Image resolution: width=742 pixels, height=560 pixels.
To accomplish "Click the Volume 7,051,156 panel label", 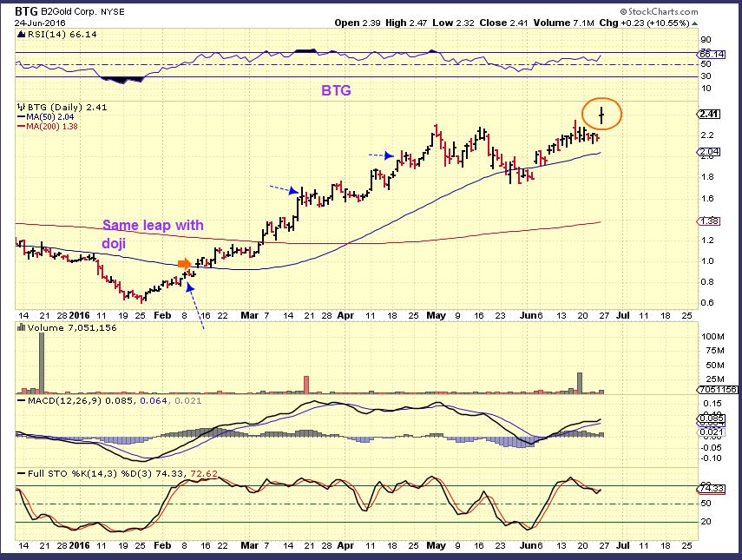I will pos(72,327).
